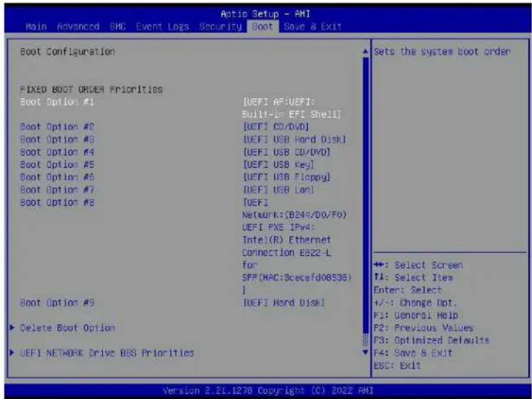The height and width of the screenshot is (399, 532).
Task: Select Boot Option #4 label
Action: (x=57, y=152)
